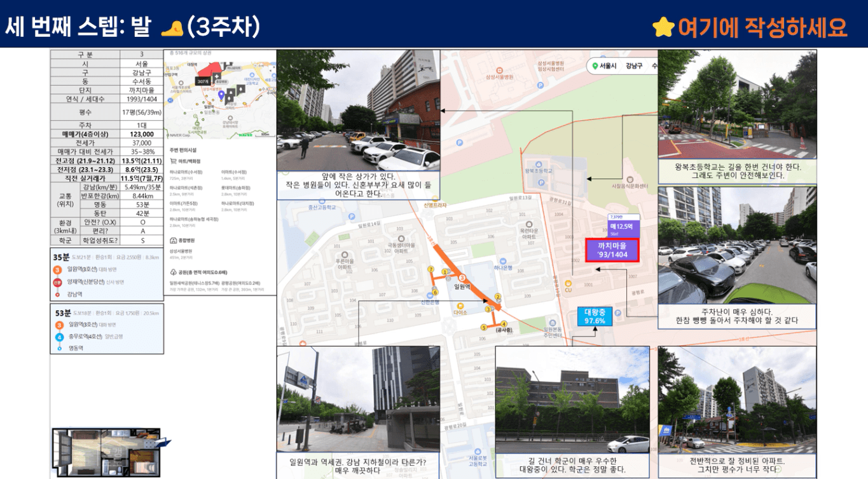Click the foot emoji in the slide title
Image resolution: width=868 pixels, height=479 pixels.
pyautogui.click(x=172, y=28)
